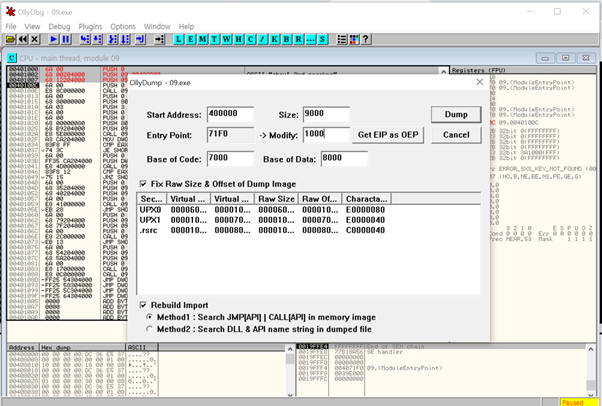
Task: Open References window with R icon
Action: (x=298, y=39)
